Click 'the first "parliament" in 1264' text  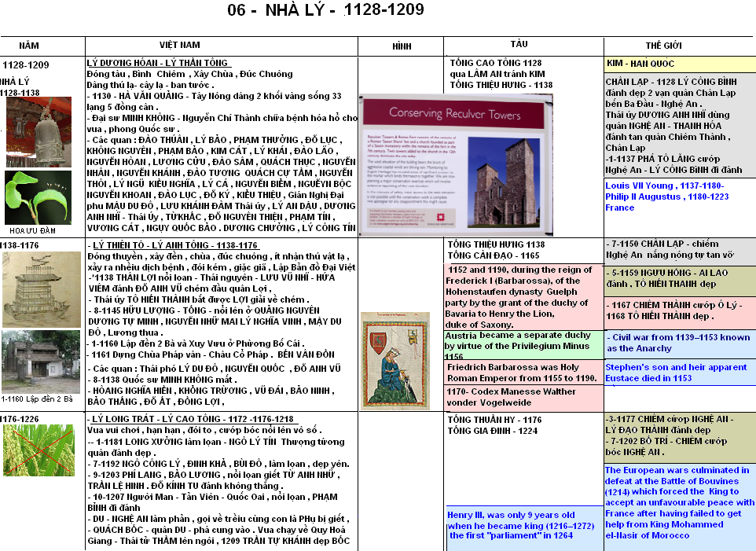pos(511,535)
